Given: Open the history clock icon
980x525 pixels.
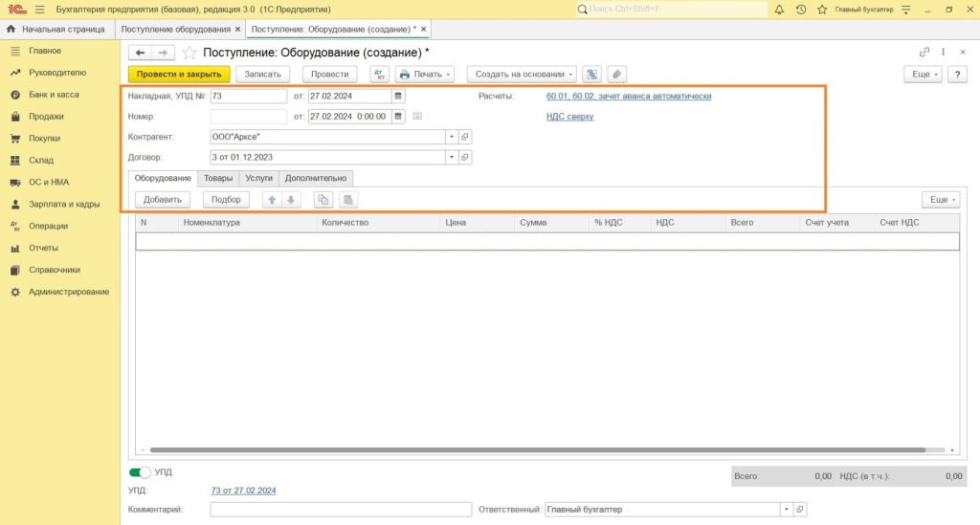Looking at the screenshot, I should click(x=800, y=9).
